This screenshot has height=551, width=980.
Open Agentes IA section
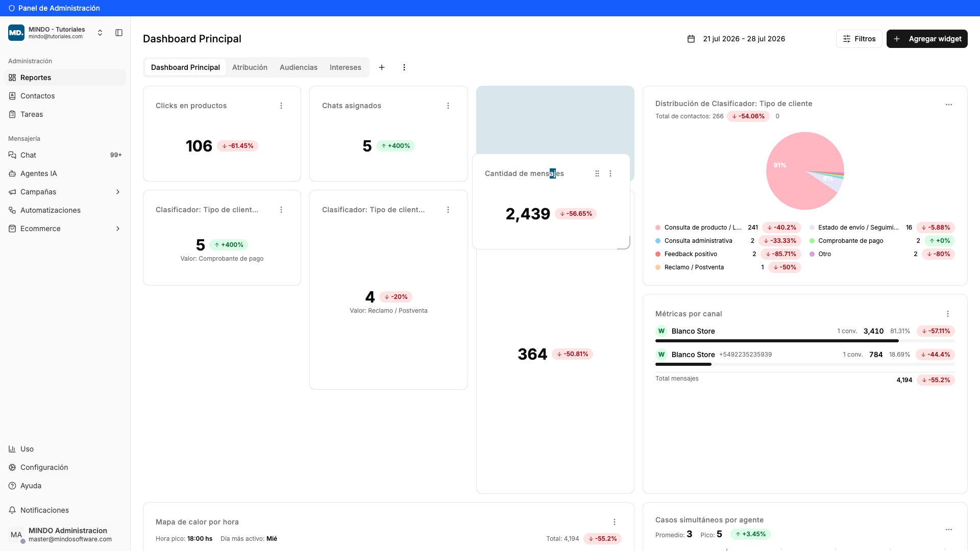point(65,173)
